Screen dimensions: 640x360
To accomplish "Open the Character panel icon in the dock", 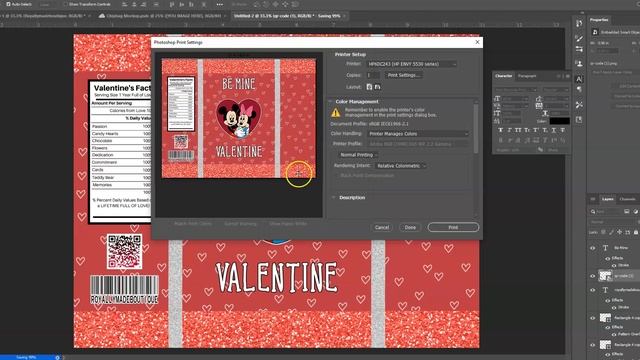I will 579,79.
